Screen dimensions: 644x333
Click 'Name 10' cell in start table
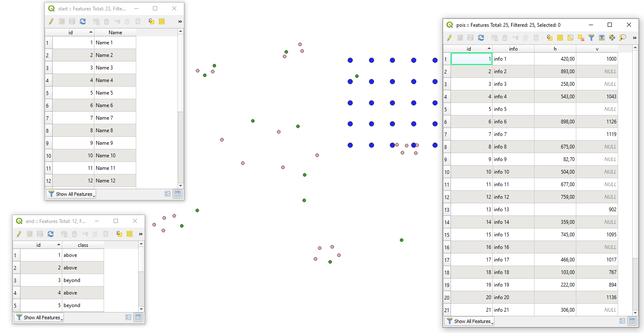point(115,156)
